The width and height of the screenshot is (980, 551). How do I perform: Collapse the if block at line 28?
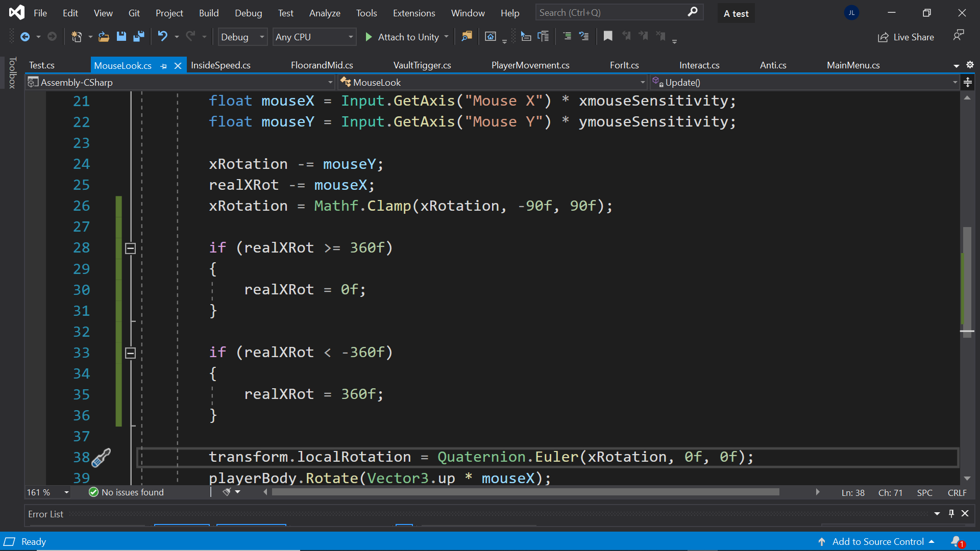tap(130, 248)
